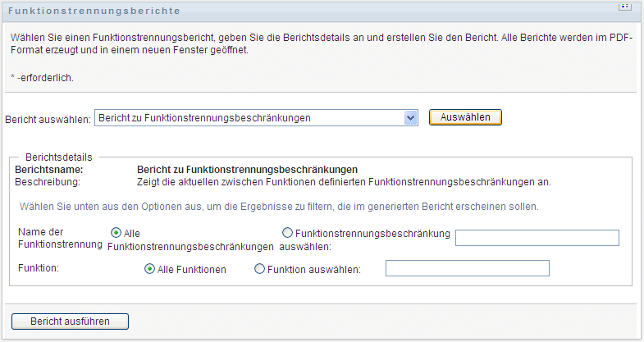Enable the Funktion auswählen radio option
644x342 pixels.
point(260,268)
